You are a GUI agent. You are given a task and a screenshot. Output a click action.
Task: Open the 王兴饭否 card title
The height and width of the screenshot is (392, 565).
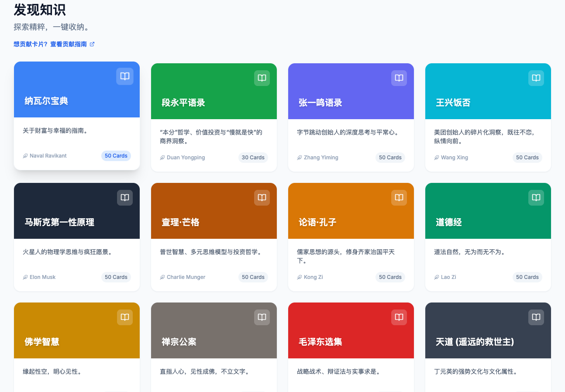pyautogui.click(x=453, y=103)
